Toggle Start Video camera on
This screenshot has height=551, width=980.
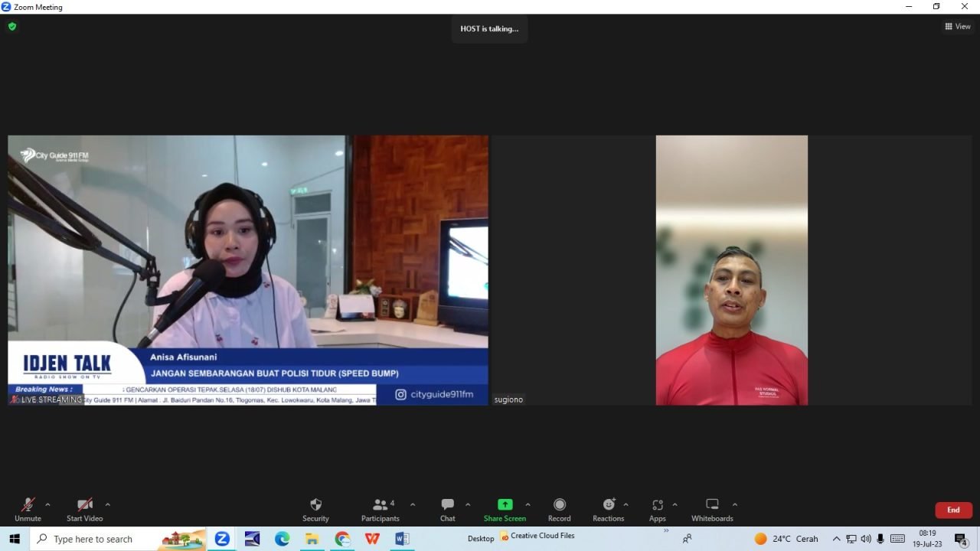coord(84,510)
